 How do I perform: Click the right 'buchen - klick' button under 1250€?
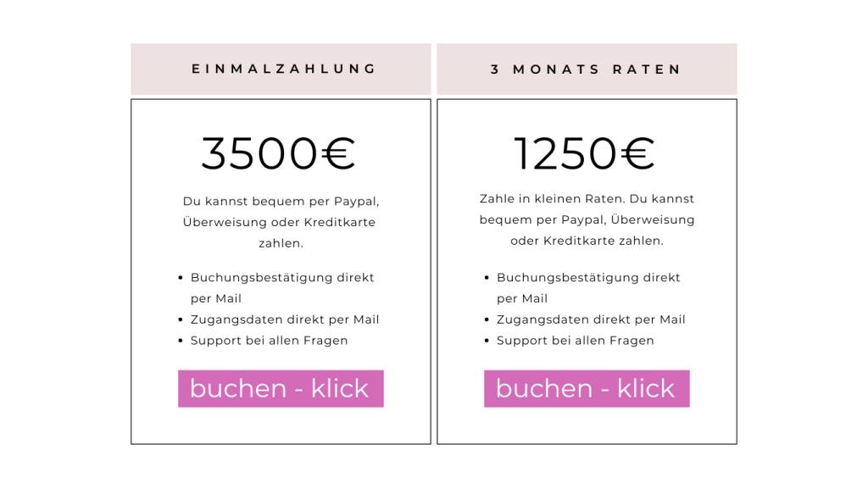tap(587, 388)
